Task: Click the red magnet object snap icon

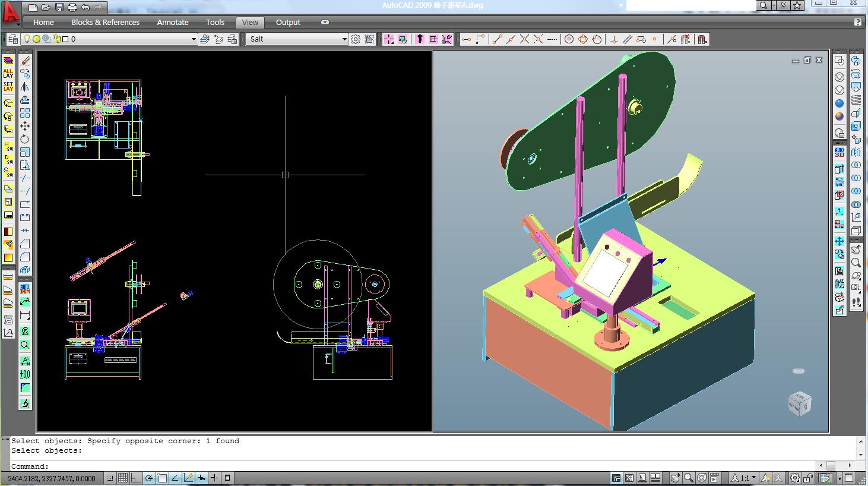Action: point(702,39)
